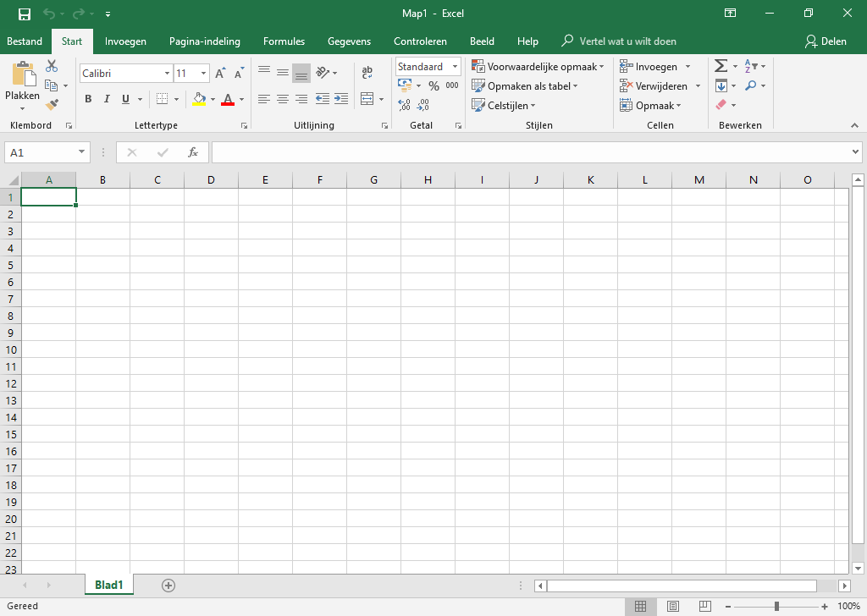Toggle Underline formatting
The width and height of the screenshot is (867, 616).
125,99
